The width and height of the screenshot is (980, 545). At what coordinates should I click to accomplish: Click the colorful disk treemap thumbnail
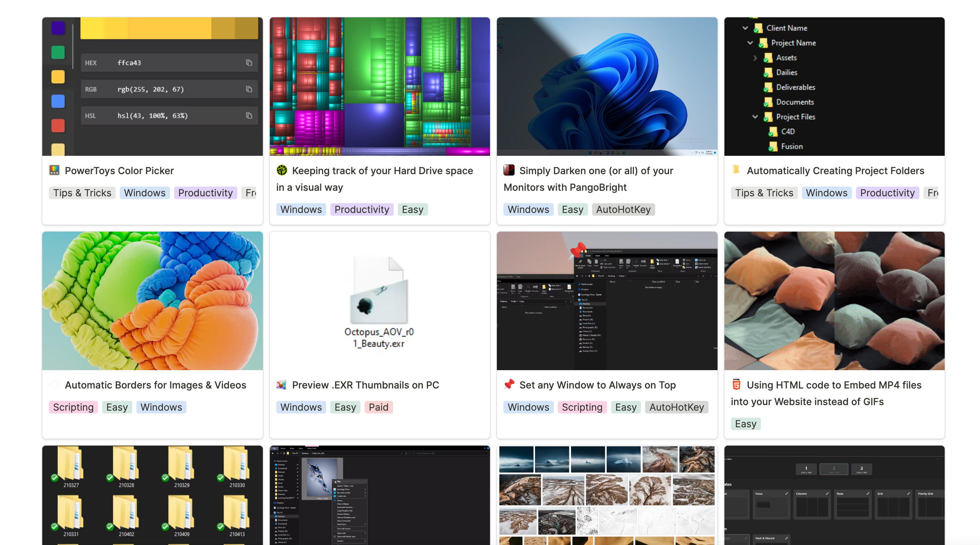pos(380,86)
